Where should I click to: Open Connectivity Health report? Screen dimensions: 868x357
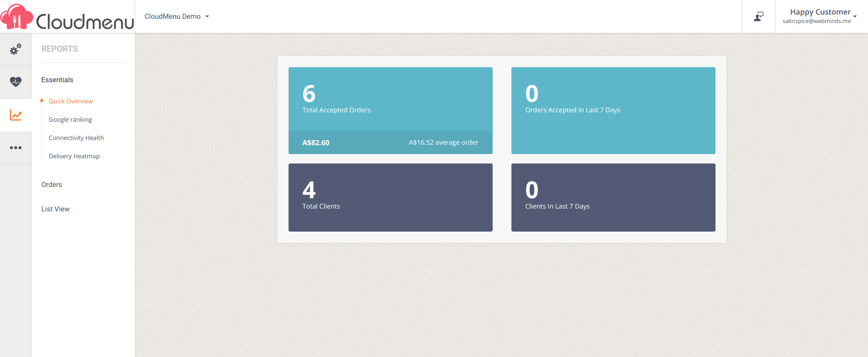[x=76, y=138]
